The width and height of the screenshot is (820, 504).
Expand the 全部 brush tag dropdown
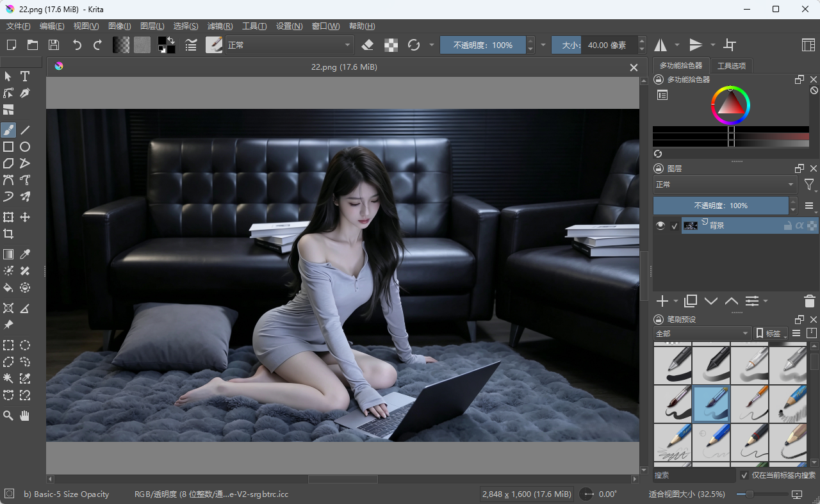coord(702,333)
